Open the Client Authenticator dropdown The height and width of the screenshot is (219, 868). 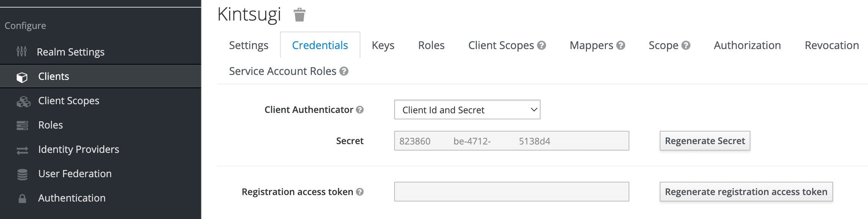click(x=467, y=110)
